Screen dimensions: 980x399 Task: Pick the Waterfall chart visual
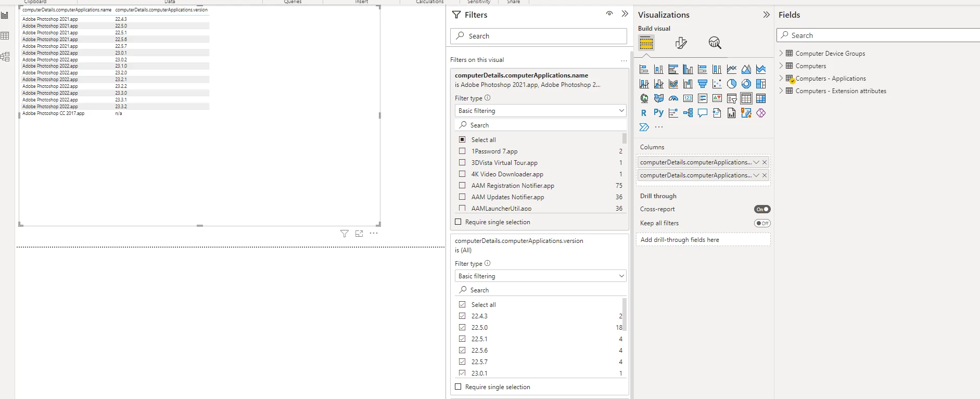tap(688, 84)
